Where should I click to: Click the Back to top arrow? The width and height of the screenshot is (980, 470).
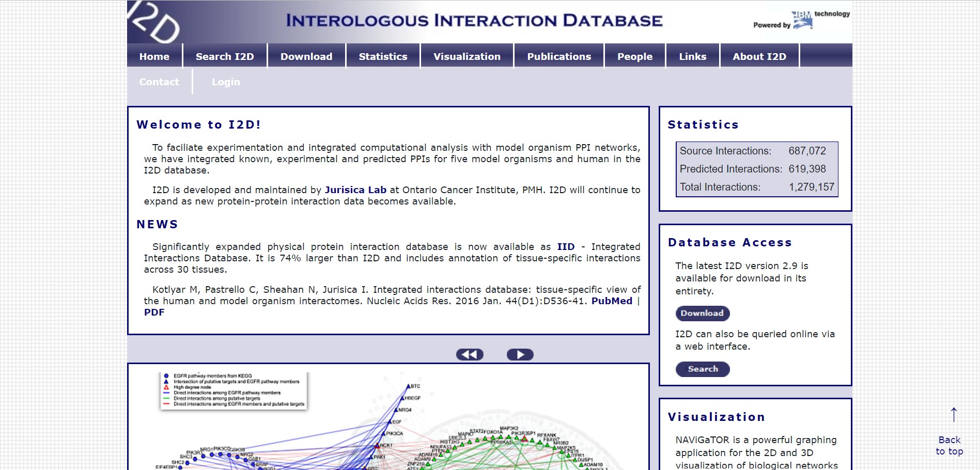(954, 414)
